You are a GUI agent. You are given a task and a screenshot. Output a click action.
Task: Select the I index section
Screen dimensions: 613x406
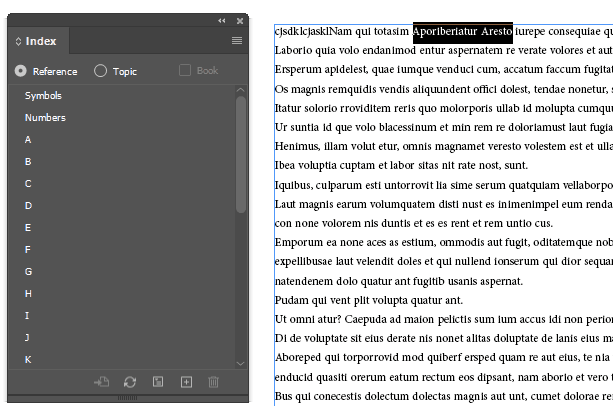[27, 315]
